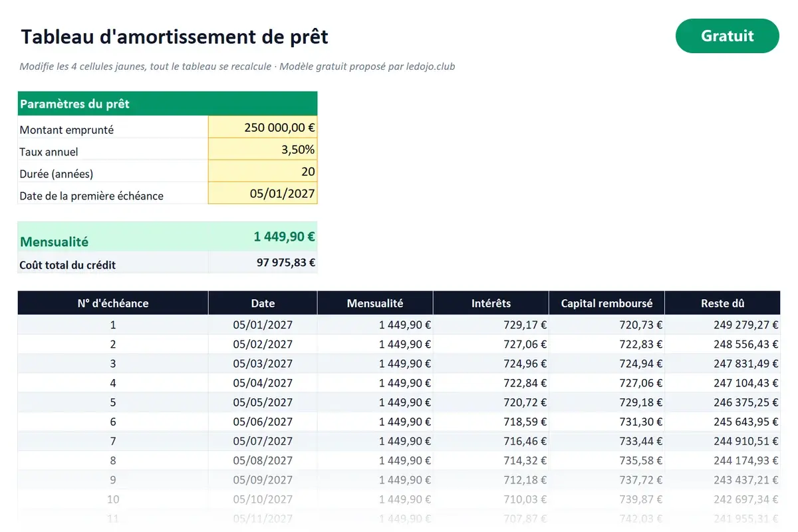Select the 250 000,00 € loan amount cell
Screen dimensions: 798x532
tap(263, 127)
